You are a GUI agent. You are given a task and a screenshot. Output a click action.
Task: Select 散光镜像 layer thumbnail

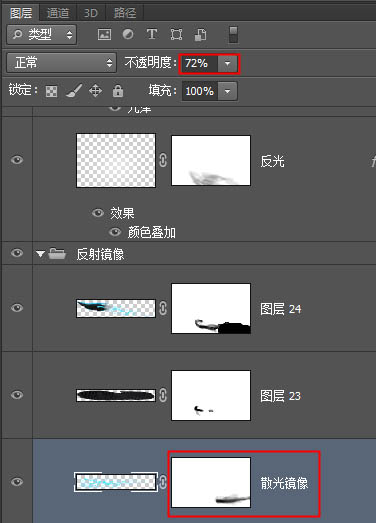[116, 482]
